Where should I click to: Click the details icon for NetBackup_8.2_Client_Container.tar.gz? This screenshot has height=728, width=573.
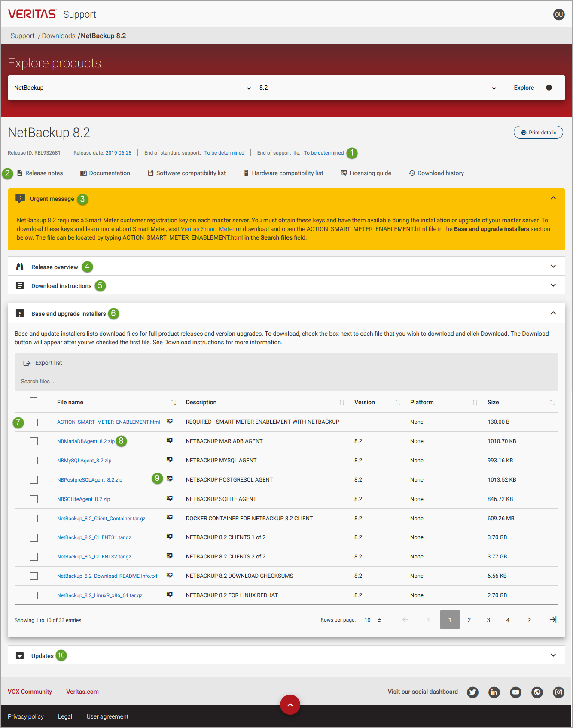point(170,518)
